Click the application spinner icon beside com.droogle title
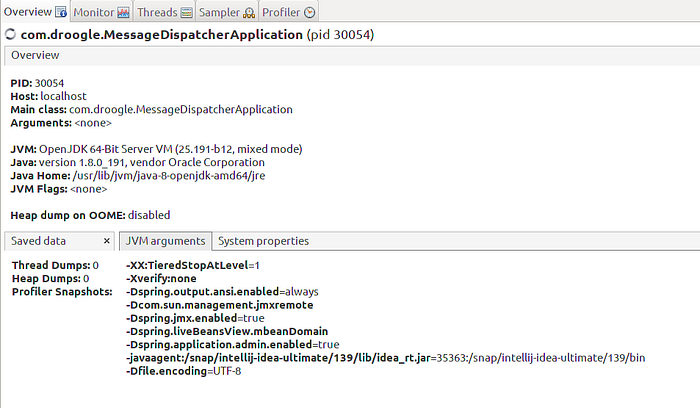 pyautogui.click(x=10, y=34)
